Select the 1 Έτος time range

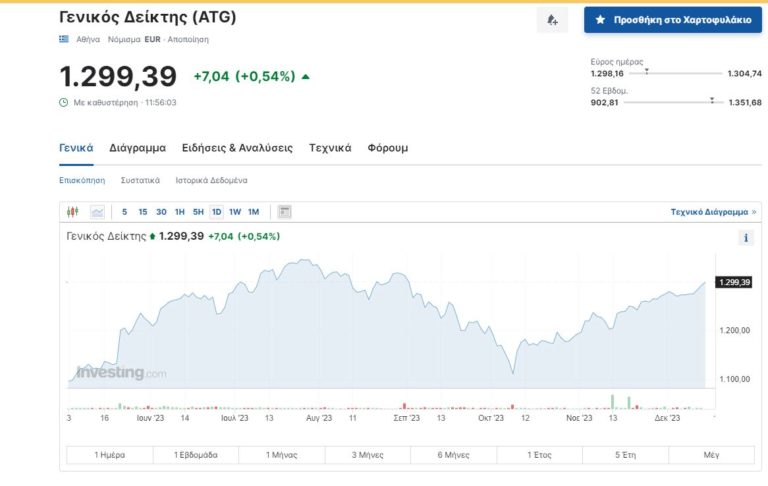540,455
